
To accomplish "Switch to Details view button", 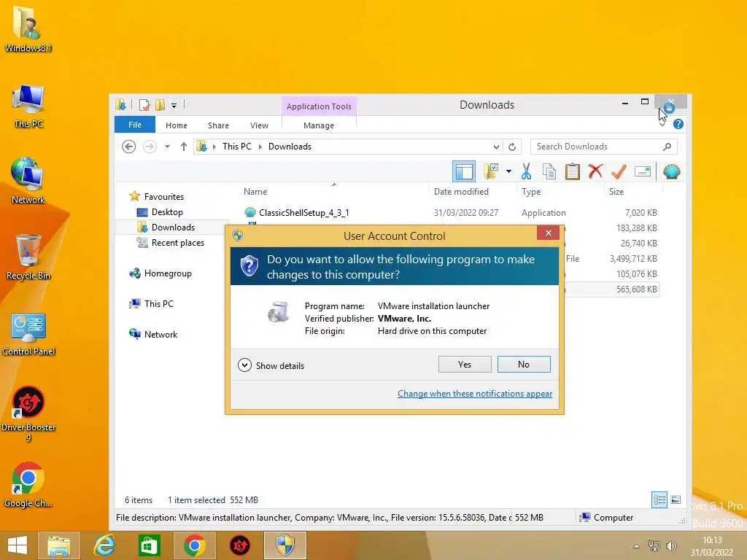I will tap(659, 500).
